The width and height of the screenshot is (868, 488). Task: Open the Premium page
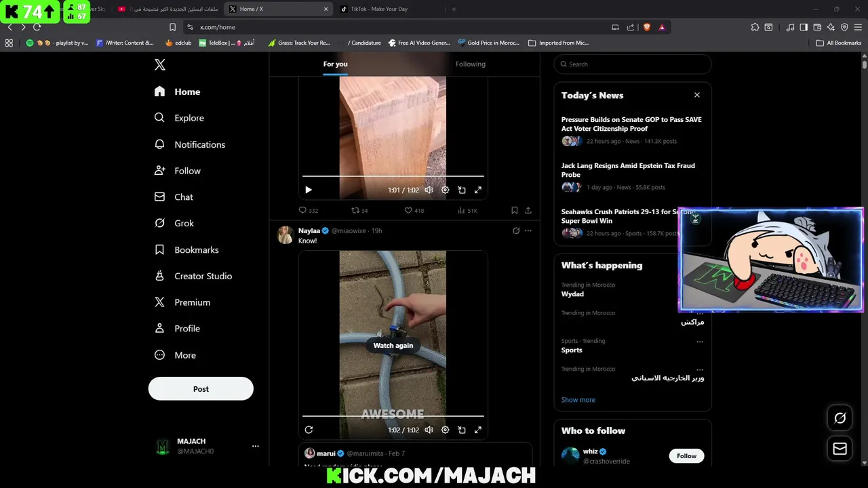[182, 302]
